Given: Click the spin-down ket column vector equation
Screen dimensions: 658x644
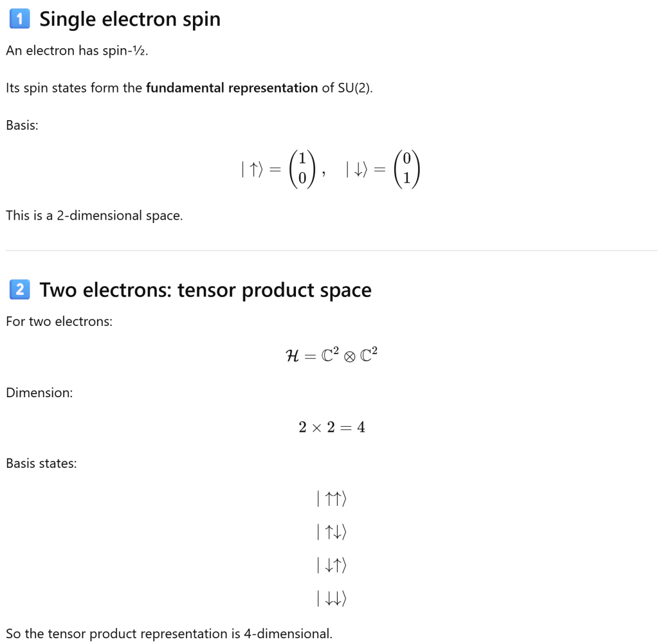Looking at the screenshot, I should click(383, 170).
